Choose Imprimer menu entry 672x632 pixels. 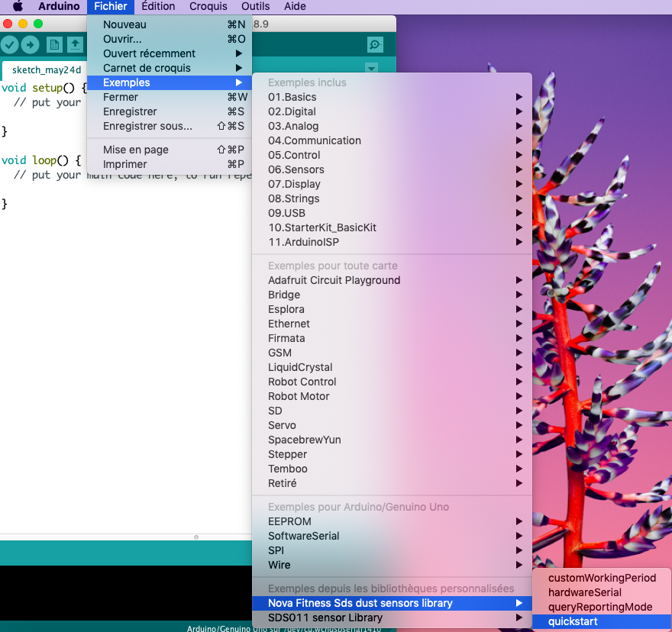tap(170, 165)
